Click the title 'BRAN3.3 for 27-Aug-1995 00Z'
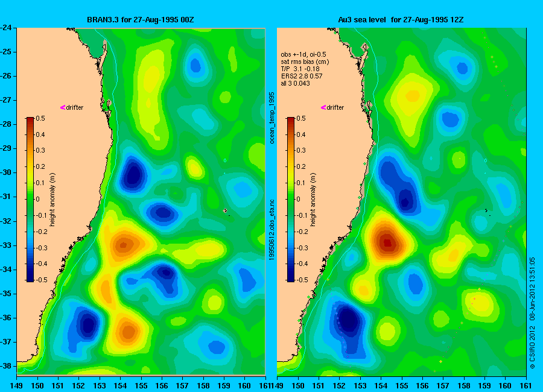This screenshot has width=543, height=392. [140, 20]
